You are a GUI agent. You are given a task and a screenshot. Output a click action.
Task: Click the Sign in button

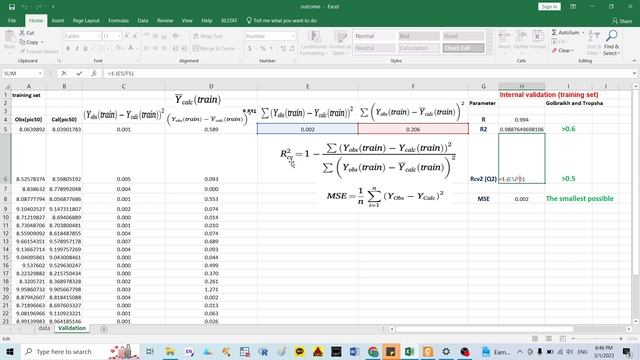549,7
